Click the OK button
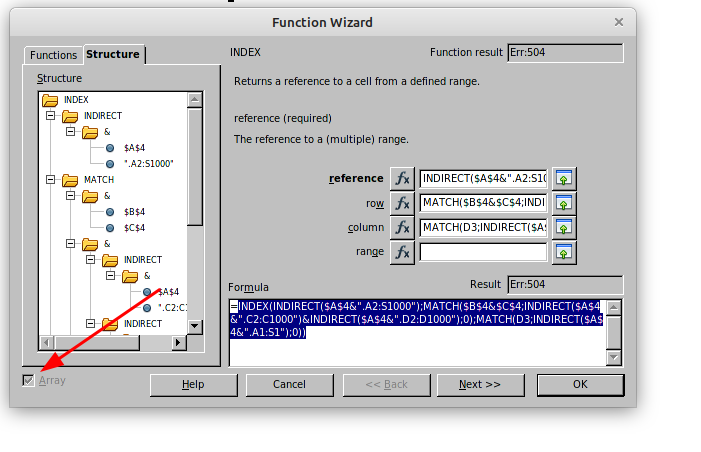The height and width of the screenshot is (452, 701). pos(580,384)
